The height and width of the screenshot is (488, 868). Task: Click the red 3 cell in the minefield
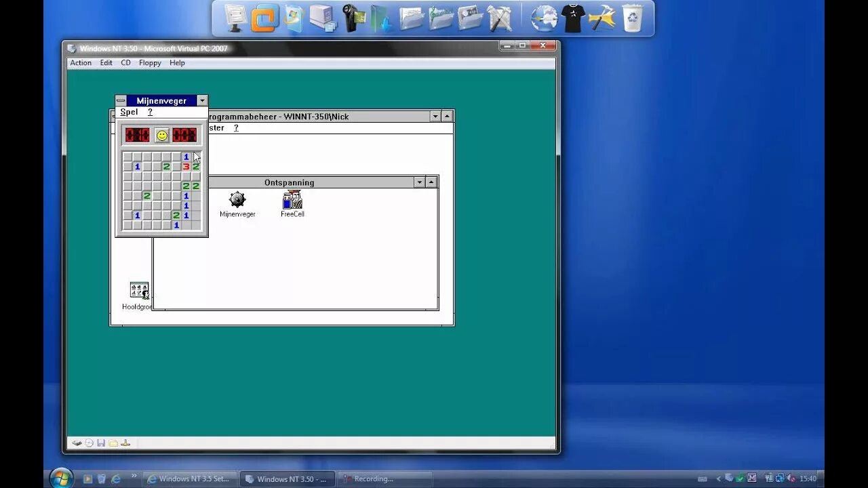click(186, 167)
